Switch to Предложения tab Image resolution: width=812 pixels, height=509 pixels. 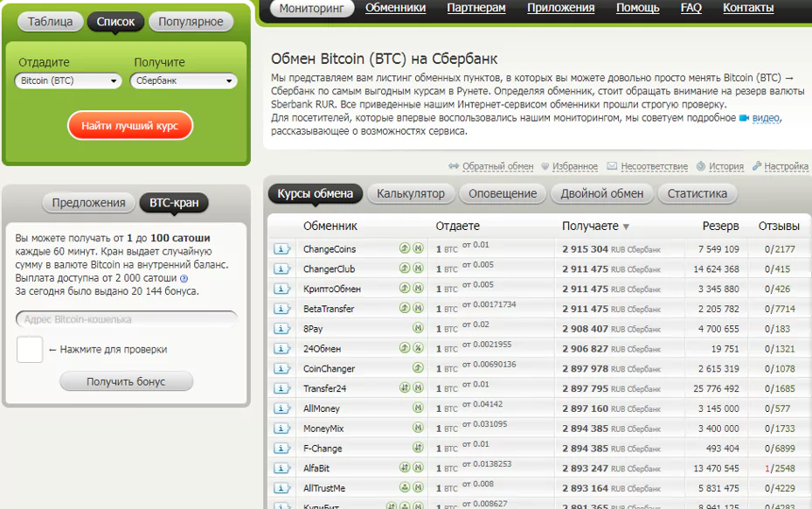coord(88,203)
